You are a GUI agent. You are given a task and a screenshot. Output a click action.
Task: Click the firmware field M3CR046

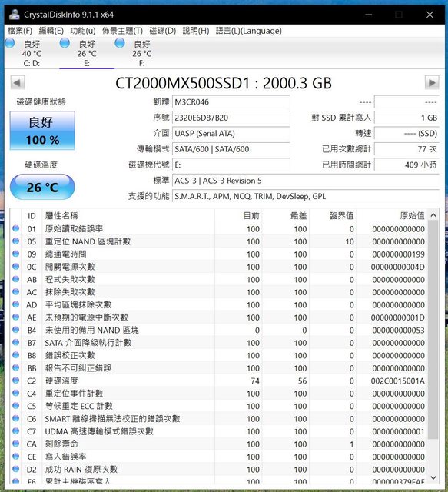click(x=231, y=102)
